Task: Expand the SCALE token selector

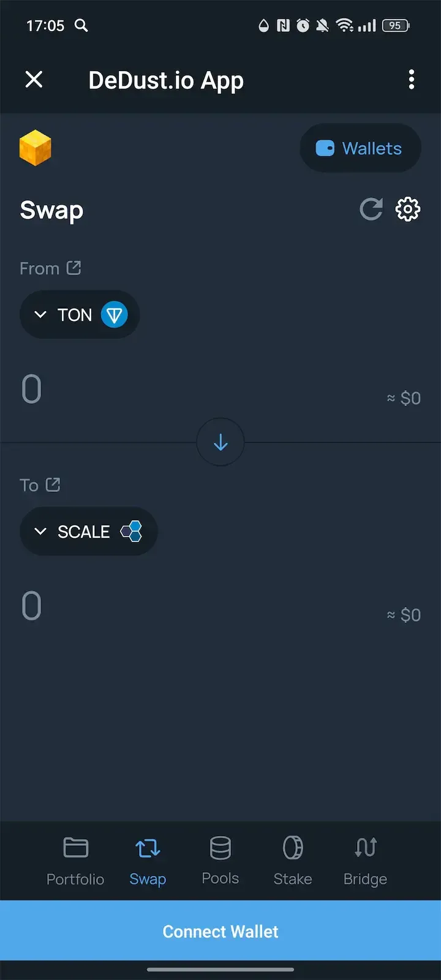Action: (x=40, y=531)
